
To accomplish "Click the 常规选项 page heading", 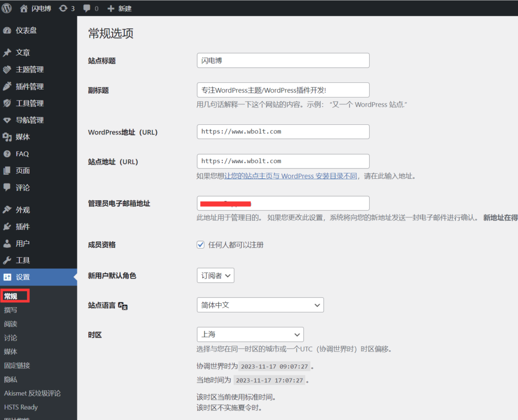I will [x=111, y=33].
